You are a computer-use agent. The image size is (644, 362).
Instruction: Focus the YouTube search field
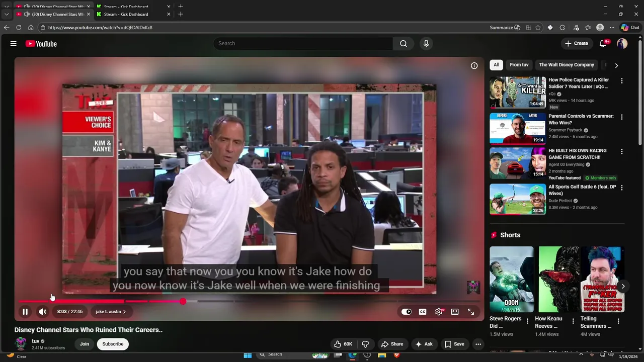click(303, 44)
